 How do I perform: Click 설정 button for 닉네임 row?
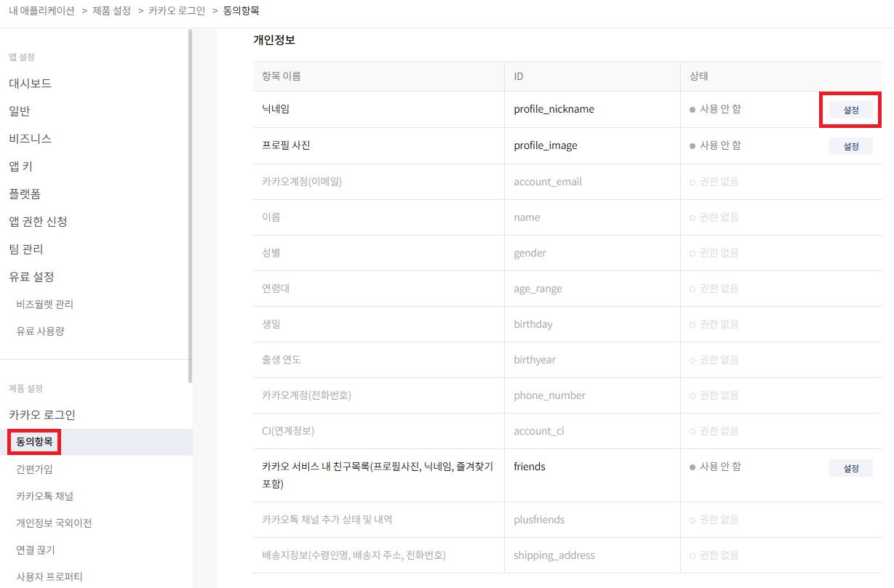click(850, 110)
